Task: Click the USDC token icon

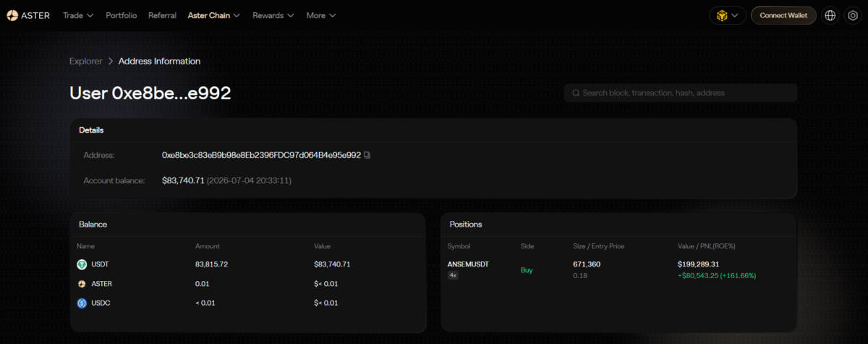Action: [82, 303]
